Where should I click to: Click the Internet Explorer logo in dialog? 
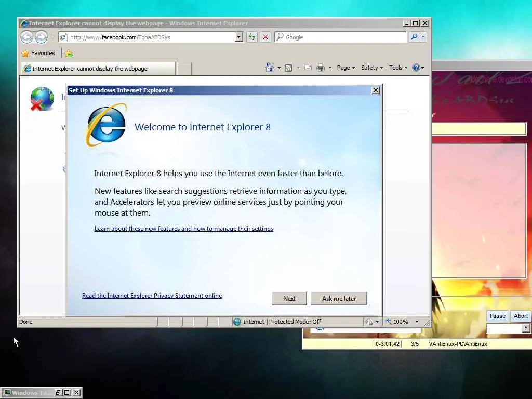[x=106, y=125]
